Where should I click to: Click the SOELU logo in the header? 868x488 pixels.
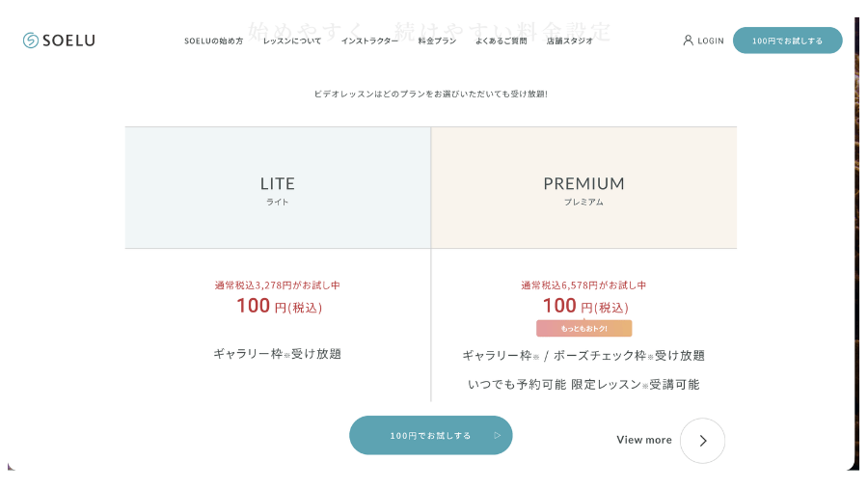pos(59,41)
